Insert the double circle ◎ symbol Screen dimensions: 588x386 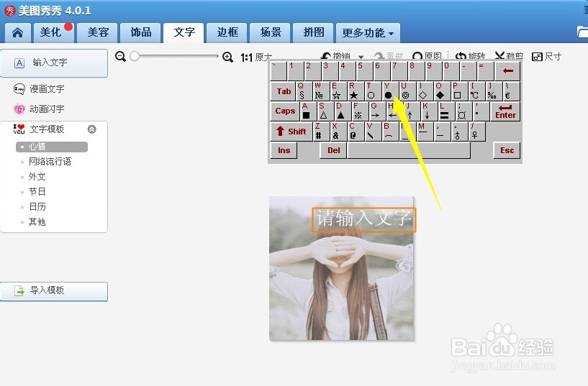[406, 91]
